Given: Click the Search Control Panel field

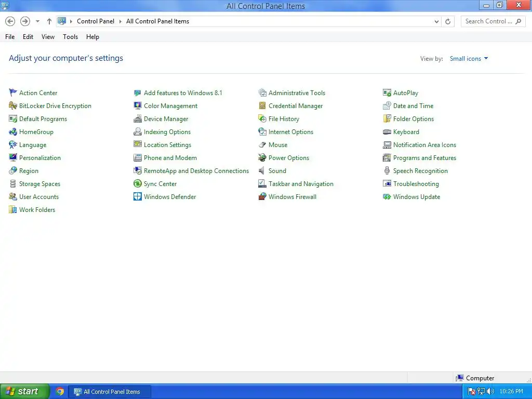Looking at the screenshot, I should click(x=493, y=21).
